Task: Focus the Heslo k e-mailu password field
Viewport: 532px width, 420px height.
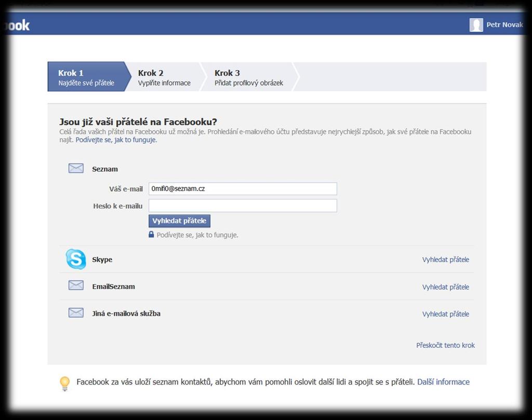Action: [243, 206]
